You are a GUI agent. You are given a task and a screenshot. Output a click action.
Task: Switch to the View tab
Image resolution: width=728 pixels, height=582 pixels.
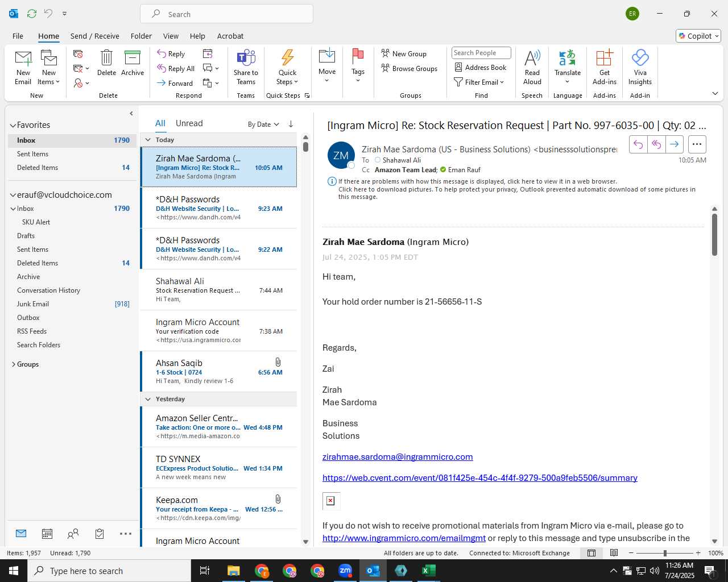click(x=171, y=36)
